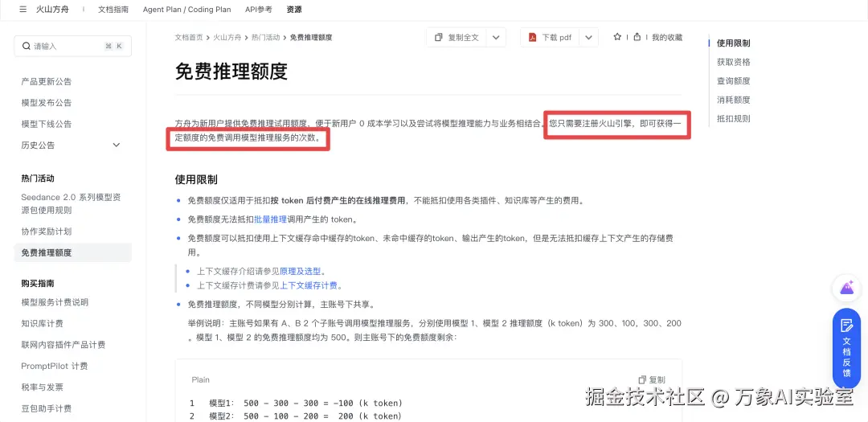Open 豆包助手计费 in sidebar
868x422 pixels.
click(x=47, y=408)
